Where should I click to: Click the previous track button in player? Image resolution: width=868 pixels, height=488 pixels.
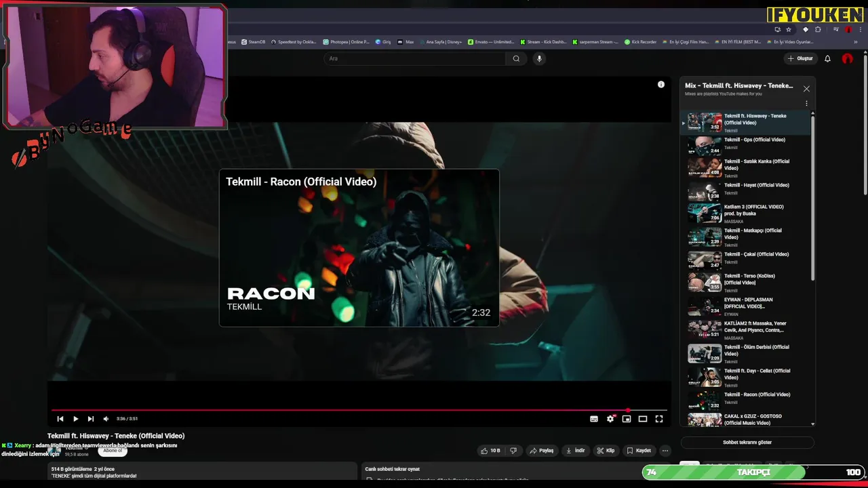60,419
